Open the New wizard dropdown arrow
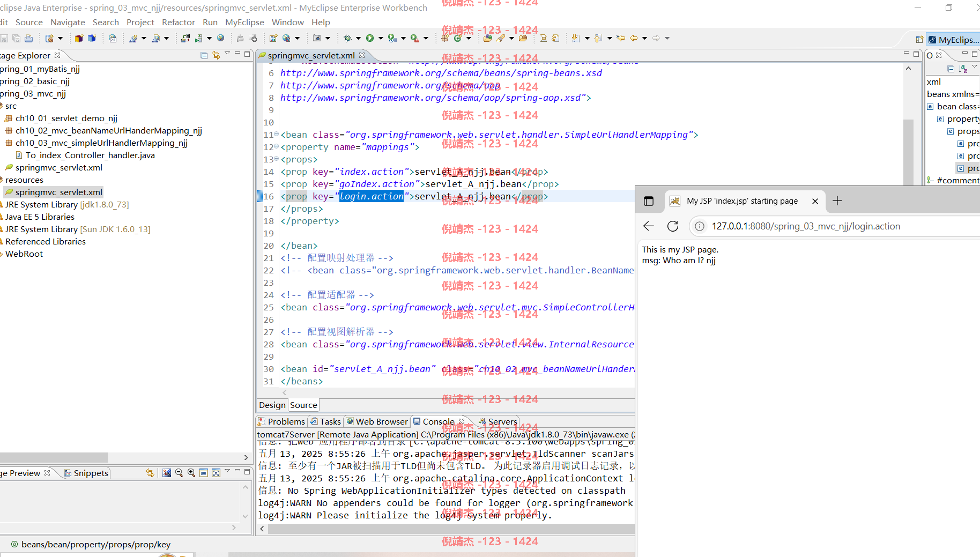Screen dimensions: 980x557 click(x=60, y=38)
